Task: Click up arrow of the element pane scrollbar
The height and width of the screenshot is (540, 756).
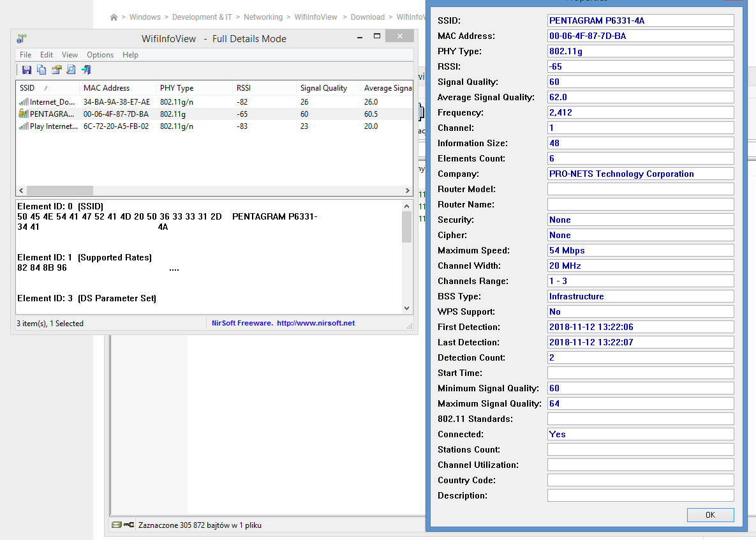Action: click(x=406, y=206)
